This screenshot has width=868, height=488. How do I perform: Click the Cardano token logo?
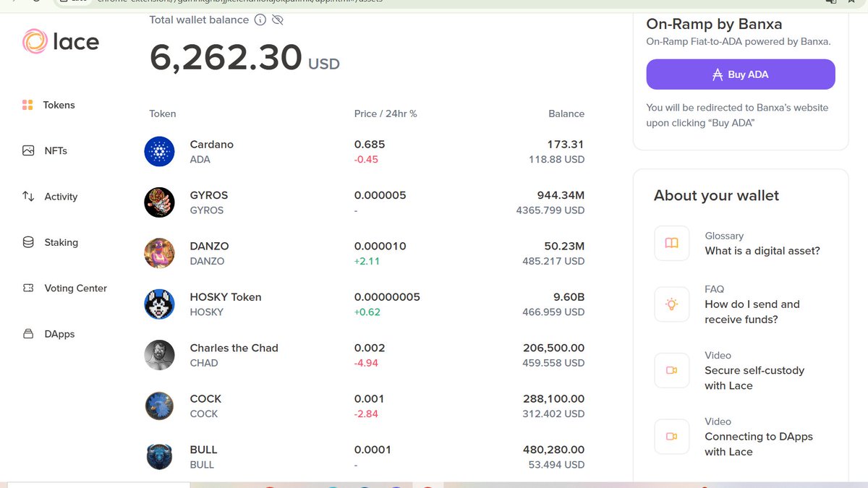tap(159, 152)
